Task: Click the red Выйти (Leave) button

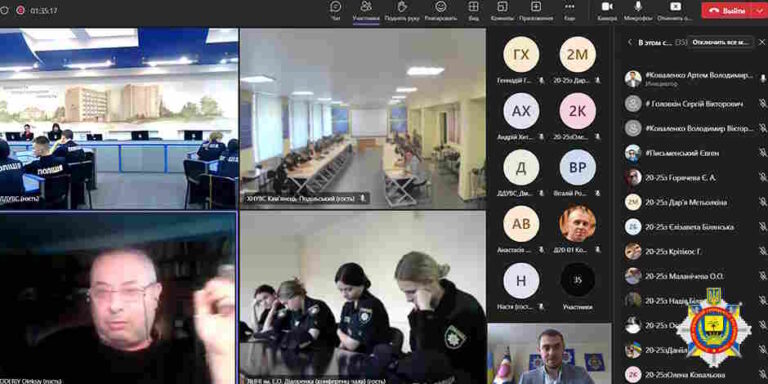Action: 728,10
